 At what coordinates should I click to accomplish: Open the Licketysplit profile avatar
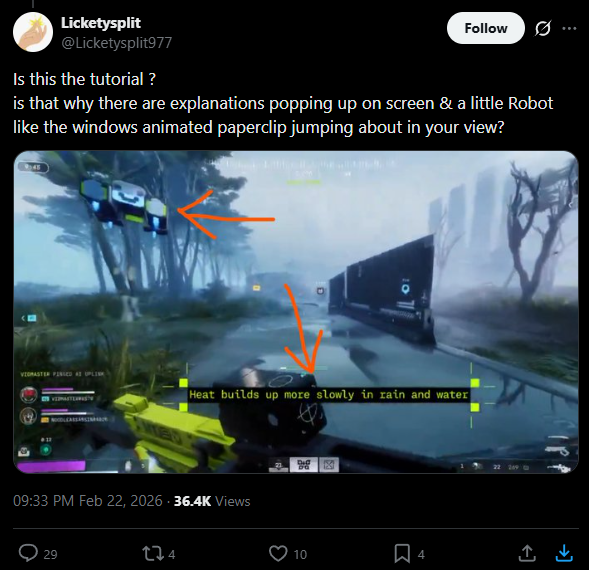coord(33,32)
